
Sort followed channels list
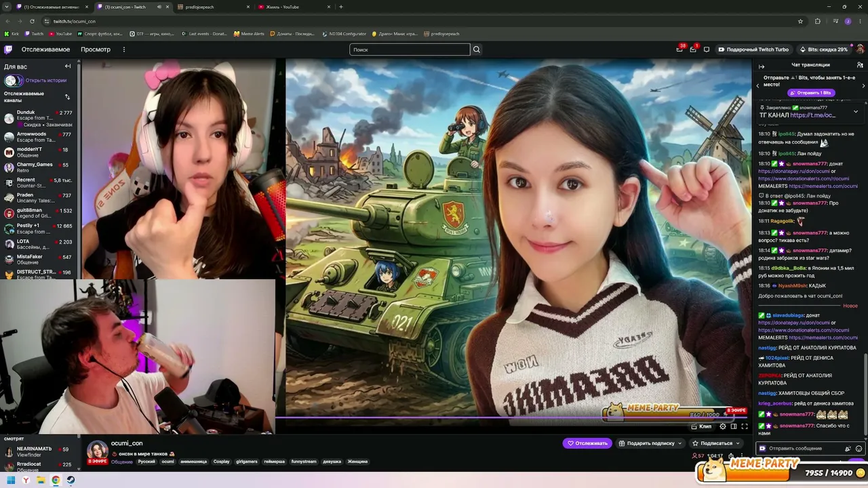pyautogui.click(x=67, y=97)
